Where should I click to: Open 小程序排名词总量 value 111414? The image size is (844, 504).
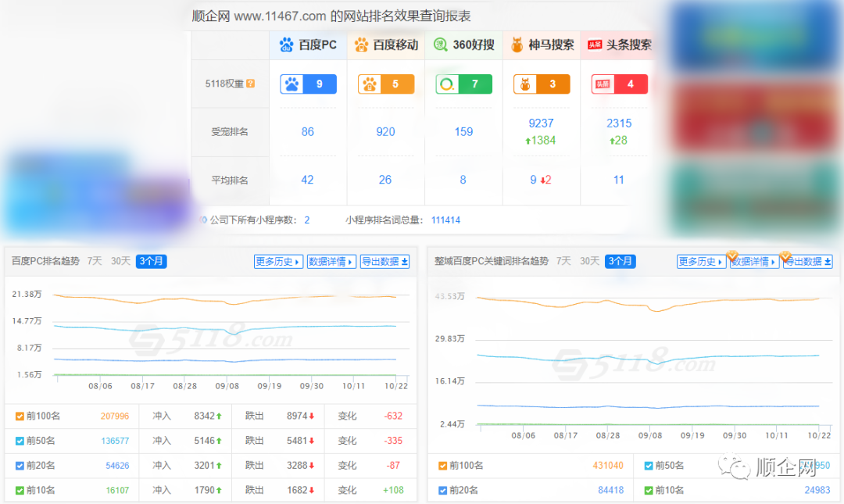[x=445, y=220]
